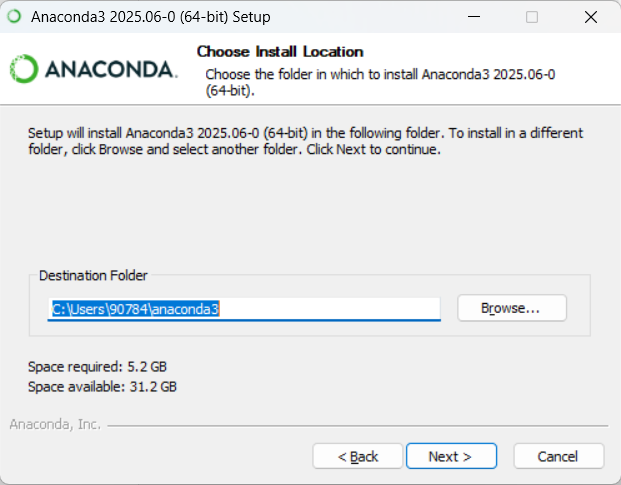Screen dimensions: 621x485
Task: Click the Choose Install Location heading
Action: tap(279, 51)
